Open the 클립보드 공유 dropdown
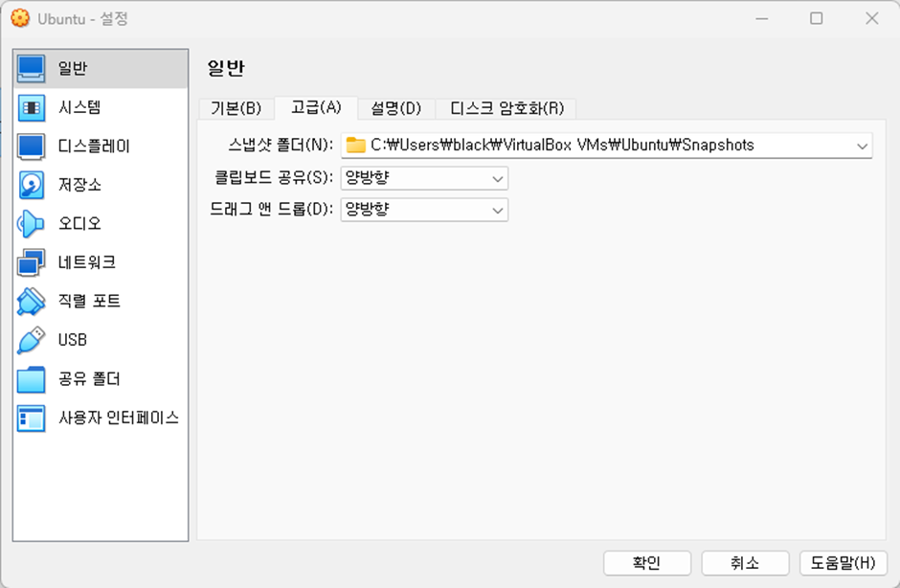This screenshot has width=900, height=588. click(424, 178)
